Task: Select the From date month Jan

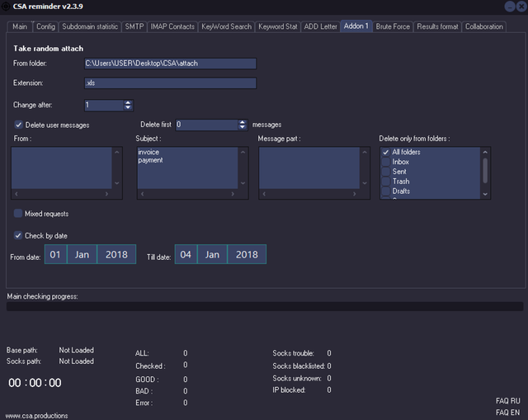Action: (82, 254)
